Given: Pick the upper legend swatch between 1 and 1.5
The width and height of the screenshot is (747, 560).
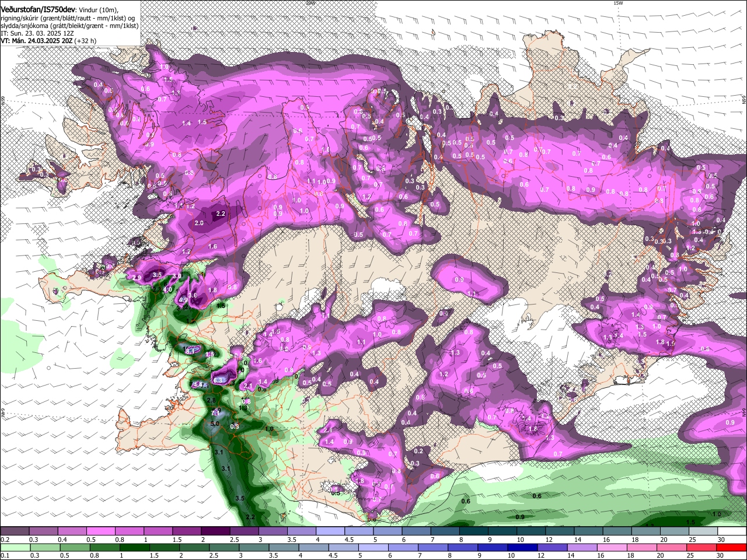Looking at the screenshot, I should [158, 531].
